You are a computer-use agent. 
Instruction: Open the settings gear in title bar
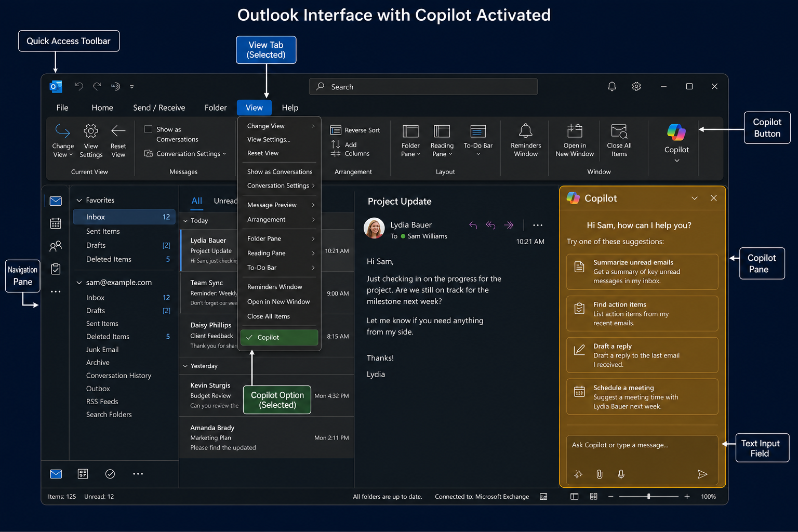coord(636,87)
